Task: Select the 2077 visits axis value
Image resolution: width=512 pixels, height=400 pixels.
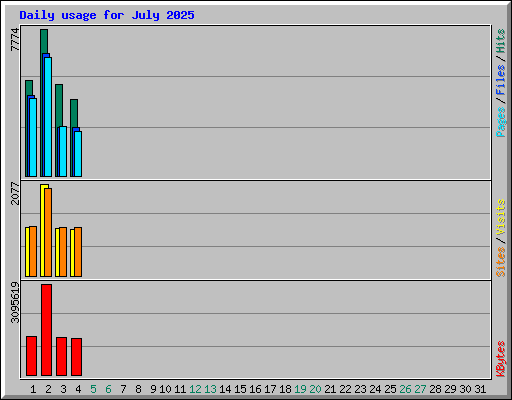Action: click(15, 193)
